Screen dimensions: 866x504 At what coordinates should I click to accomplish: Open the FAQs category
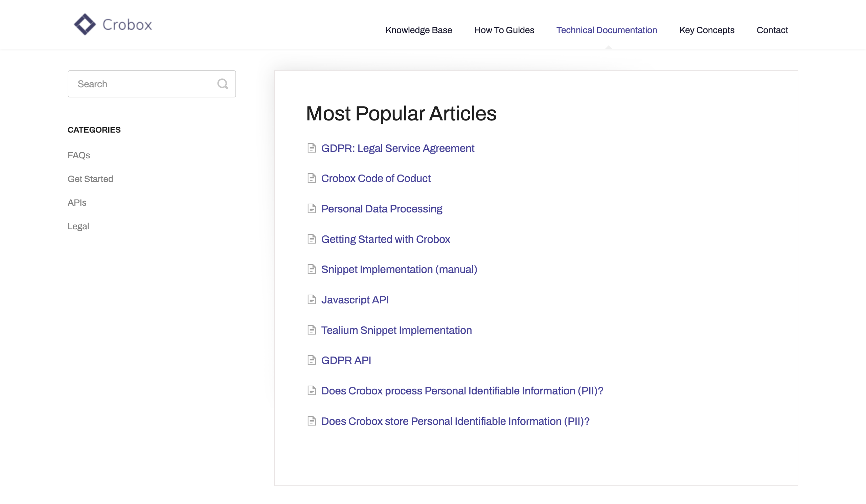pyautogui.click(x=79, y=155)
